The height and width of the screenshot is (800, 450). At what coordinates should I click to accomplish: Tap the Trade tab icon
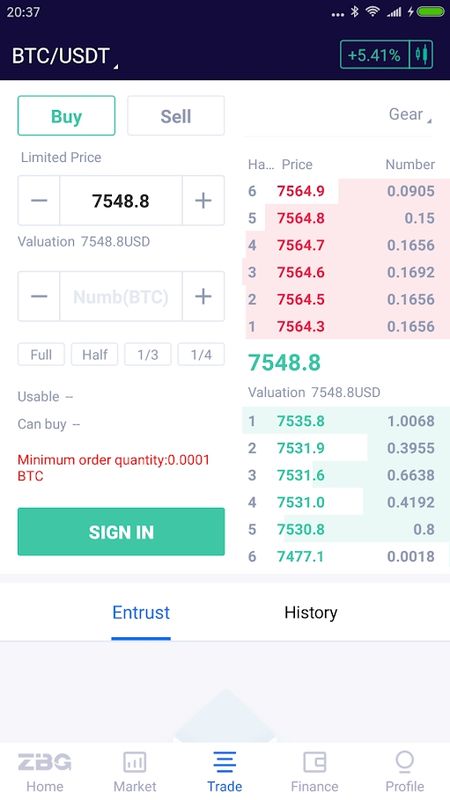tap(224, 762)
